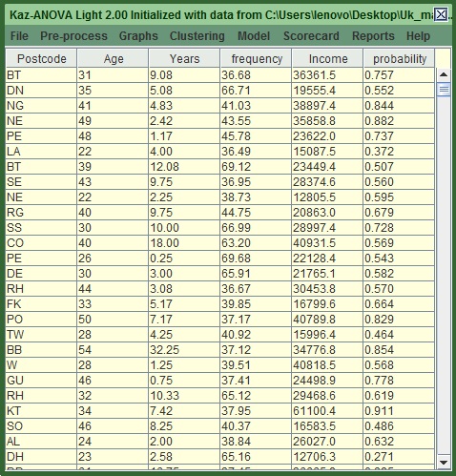Select the Years cell 9.08
This screenshot has width=456, height=476.
tap(184, 75)
